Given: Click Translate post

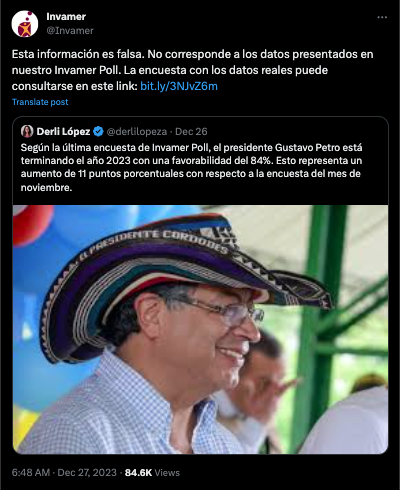Looking at the screenshot, I should pos(40,102).
